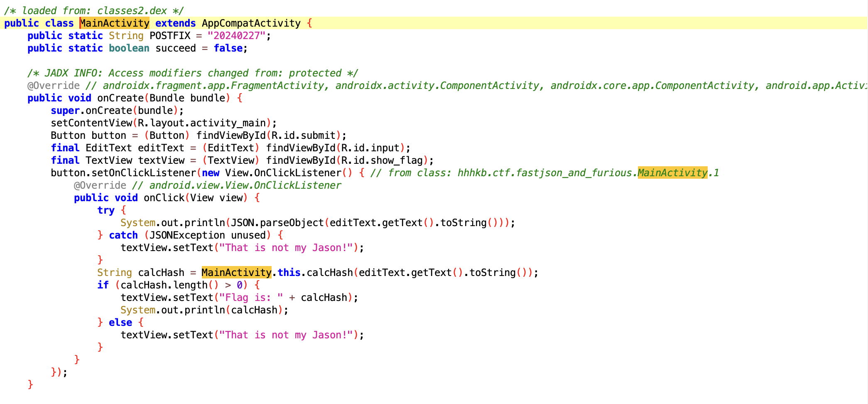The height and width of the screenshot is (404, 868).
Task: Click the "catch" keyword
Action: click(x=123, y=235)
